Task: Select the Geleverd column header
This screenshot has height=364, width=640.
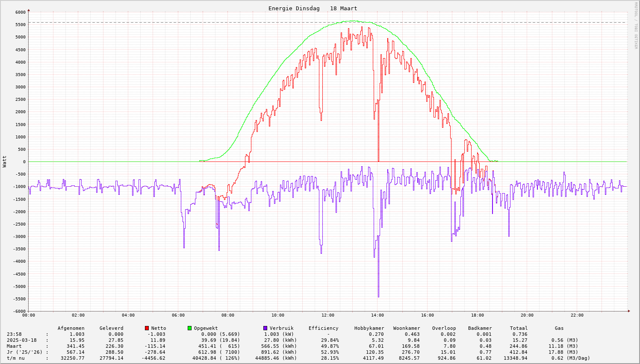Action: coord(111,328)
